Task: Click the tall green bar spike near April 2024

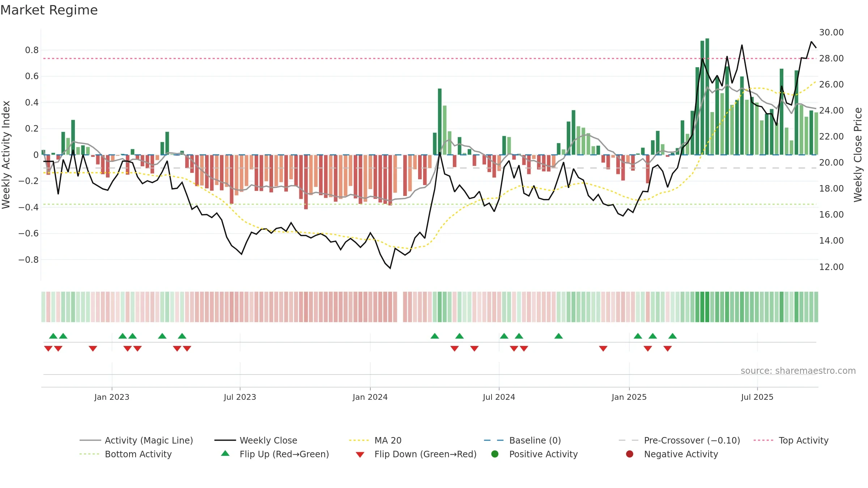Action: click(440, 121)
